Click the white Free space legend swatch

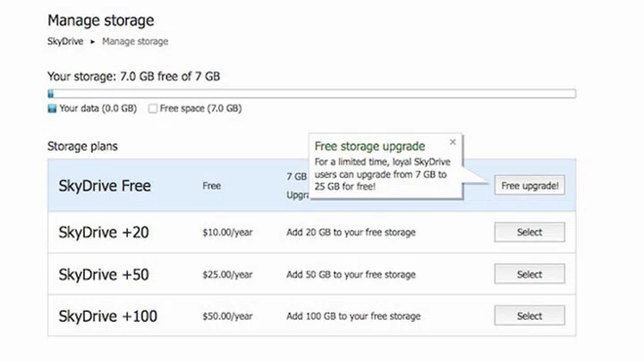(153, 108)
